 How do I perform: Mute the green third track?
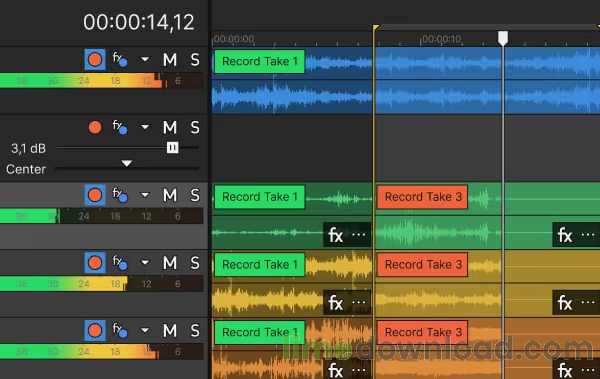pyautogui.click(x=170, y=195)
